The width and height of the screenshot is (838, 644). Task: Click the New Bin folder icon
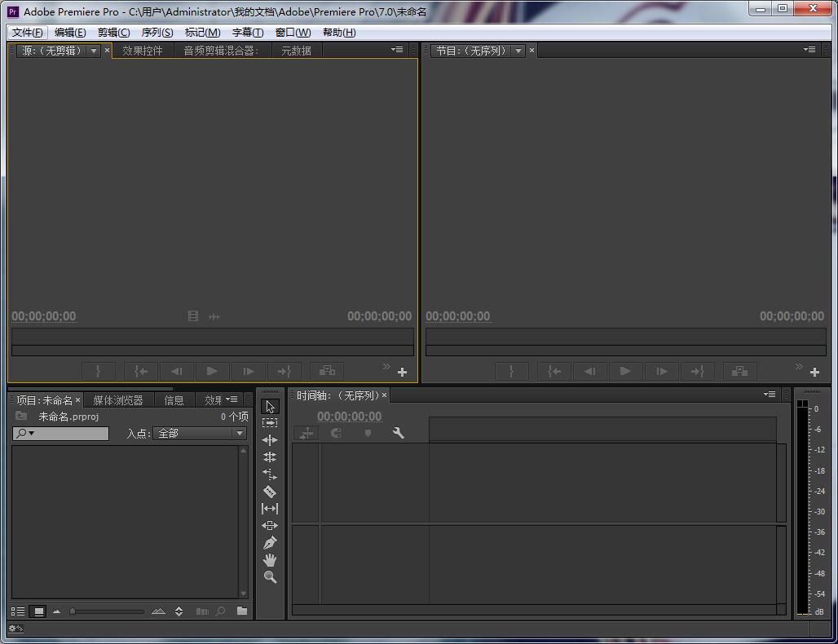pyautogui.click(x=242, y=611)
